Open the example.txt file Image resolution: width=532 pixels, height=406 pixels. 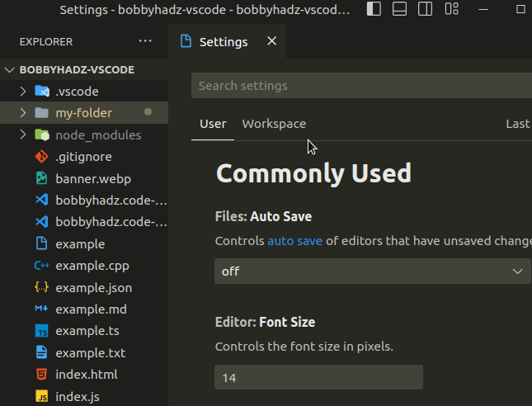84,352
